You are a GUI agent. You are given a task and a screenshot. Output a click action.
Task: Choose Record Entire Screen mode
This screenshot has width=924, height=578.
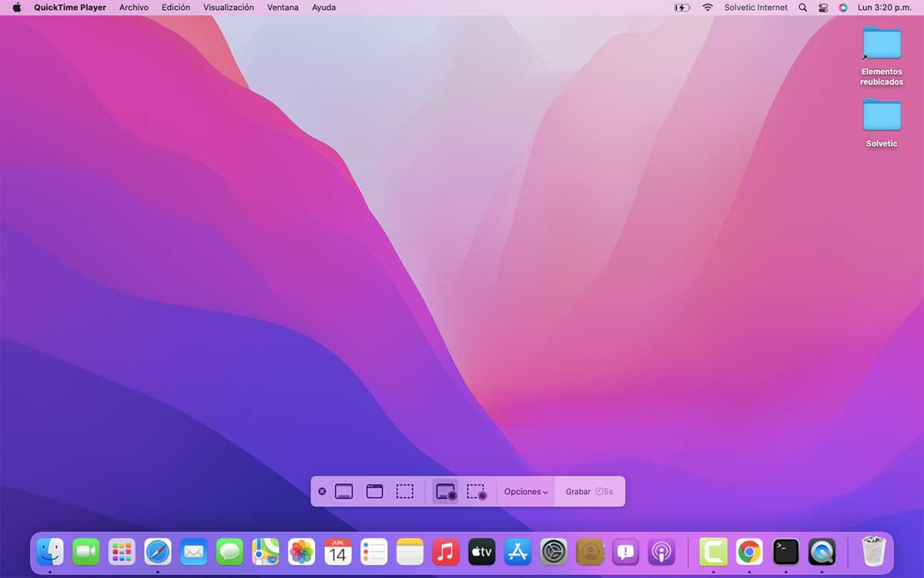tap(446, 492)
